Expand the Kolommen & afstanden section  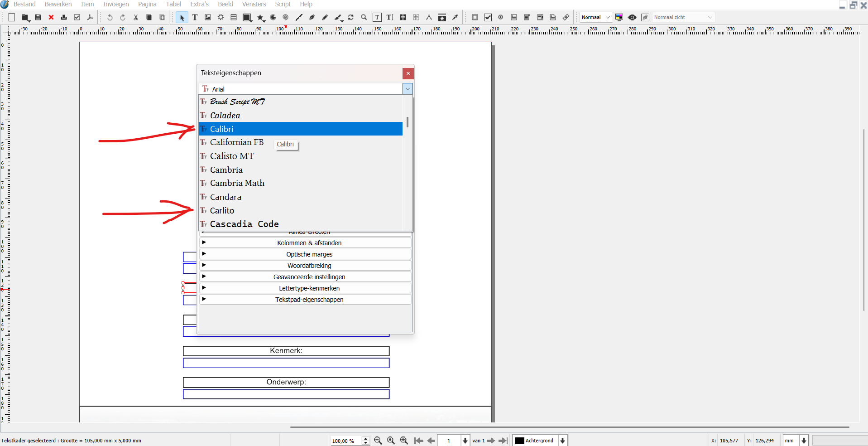click(x=309, y=243)
